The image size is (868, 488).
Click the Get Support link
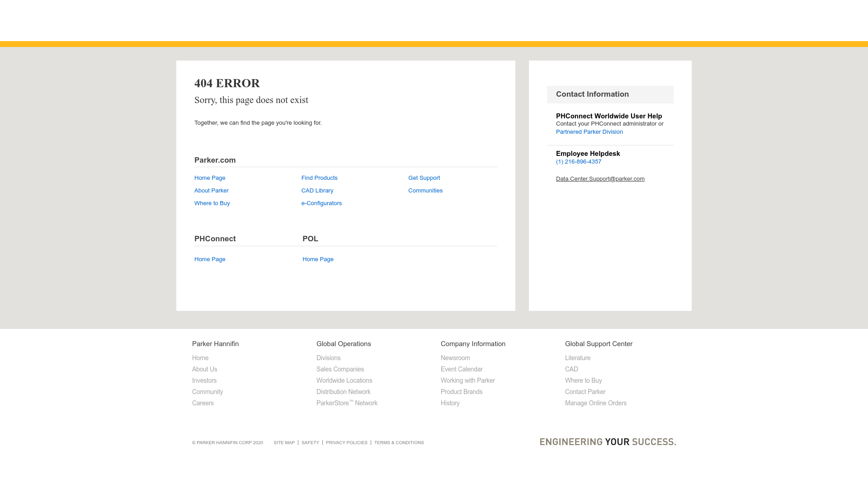point(424,178)
